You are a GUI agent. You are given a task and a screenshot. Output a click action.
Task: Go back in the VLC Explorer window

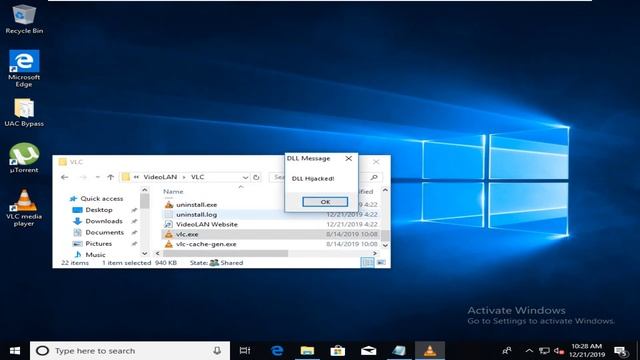point(64,177)
